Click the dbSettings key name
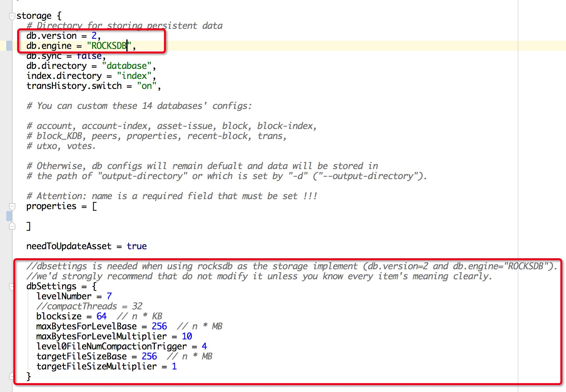The image size is (566, 392). (51, 286)
